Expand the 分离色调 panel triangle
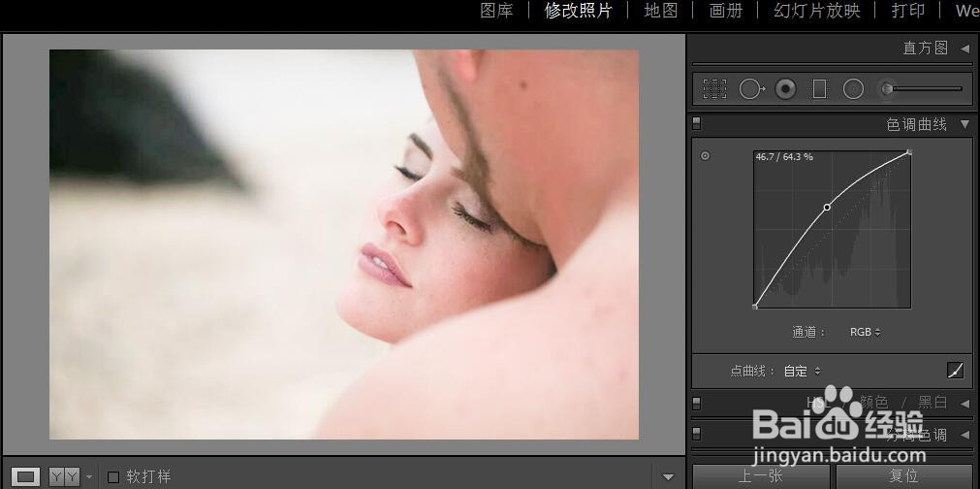Viewport: 980px width, 489px height. click(x=965, y=435)
